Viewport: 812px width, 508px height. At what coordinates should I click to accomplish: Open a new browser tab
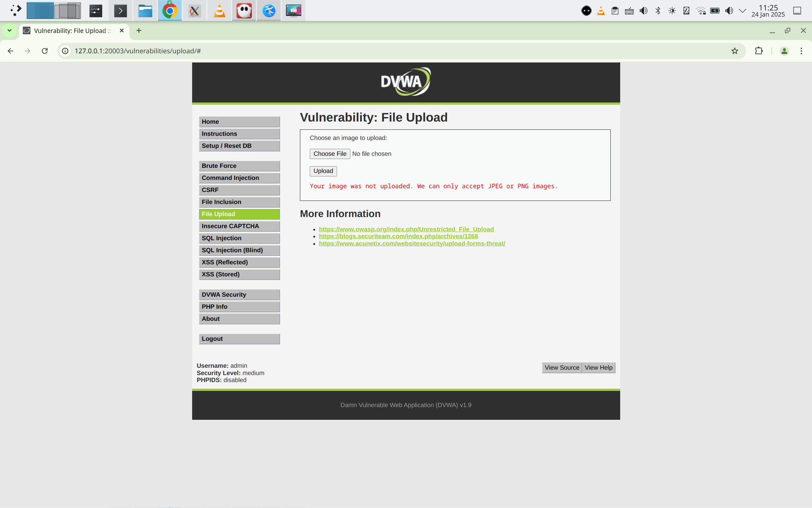139,30
